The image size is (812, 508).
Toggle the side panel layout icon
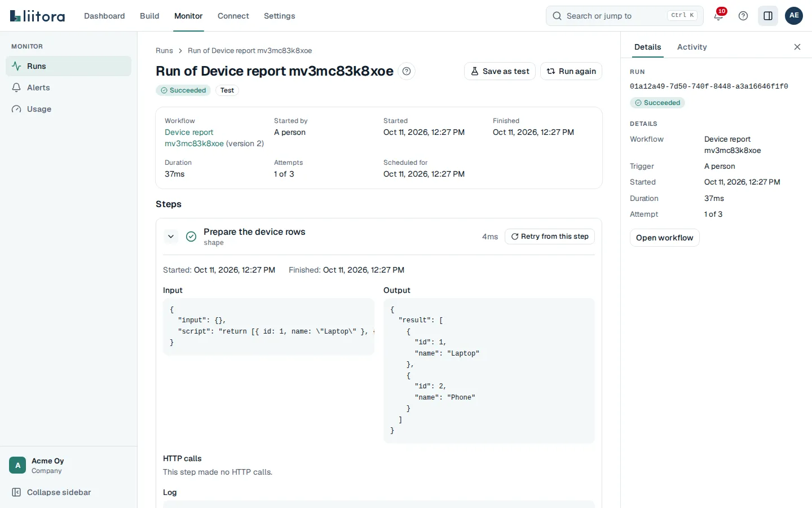point(768,16)
